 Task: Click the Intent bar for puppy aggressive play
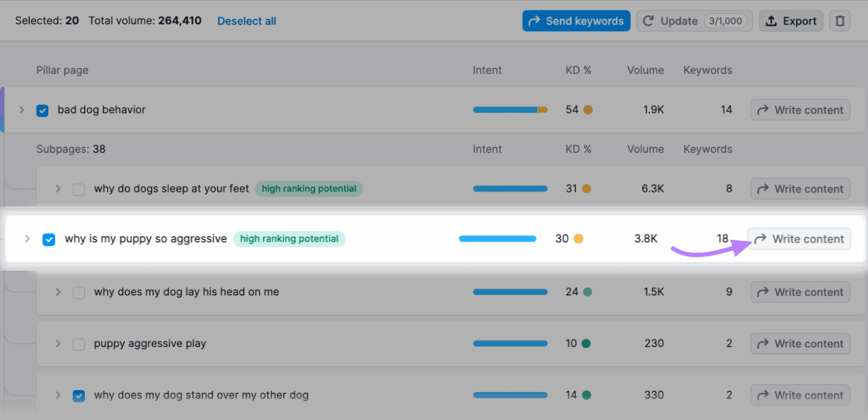click(x=510, y=343)
